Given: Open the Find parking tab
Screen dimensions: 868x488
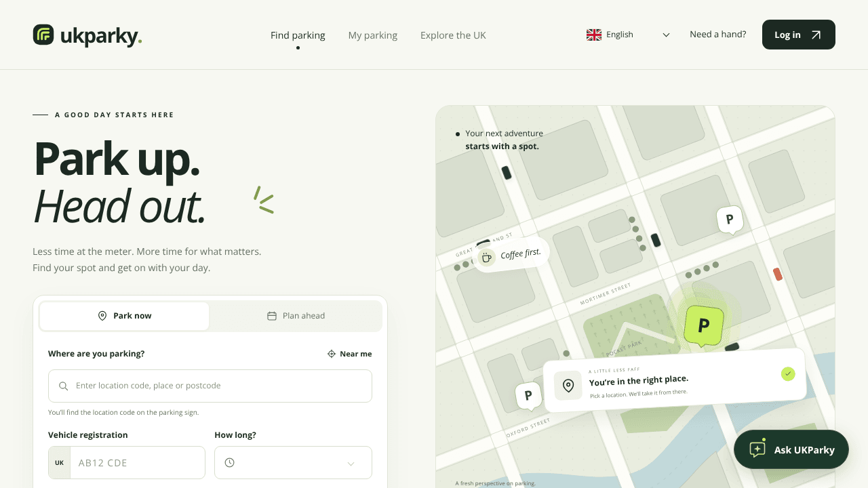Looking at the screenshot, I should pos(298,35).
